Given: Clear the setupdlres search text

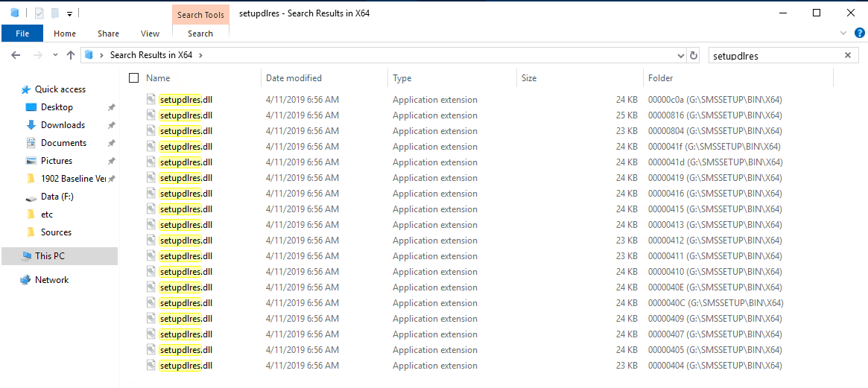Looking at the screenshot, I should pos(848,55).
